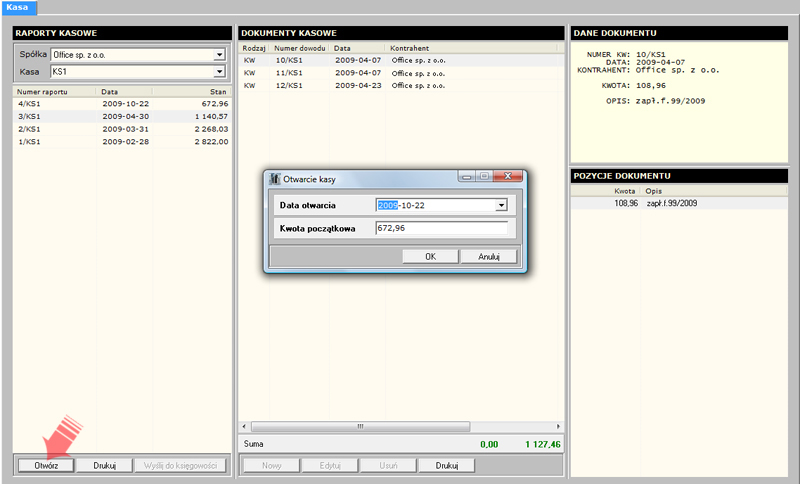Sort by Numer raportu column header
The width and height of the screenshot is (800, 484).
point(55,92)
